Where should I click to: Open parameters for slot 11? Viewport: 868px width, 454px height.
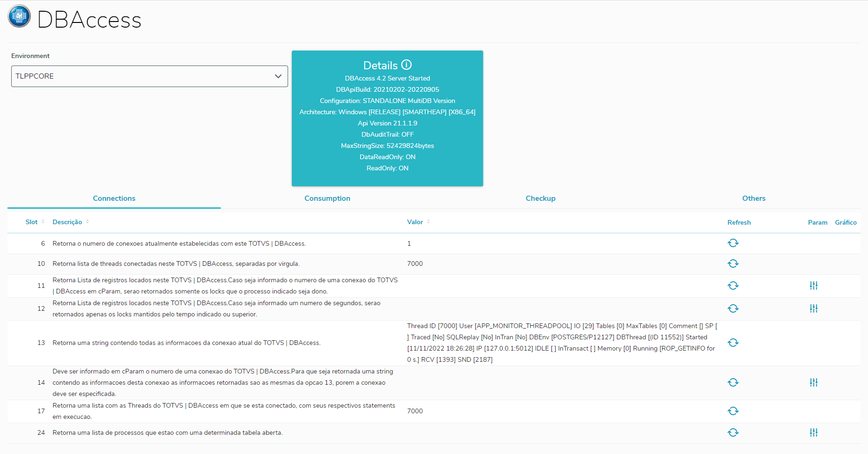pos(814,286)
